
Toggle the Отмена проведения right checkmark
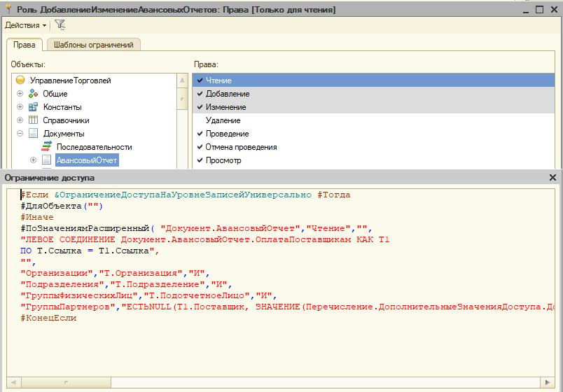tap(200, 147)
